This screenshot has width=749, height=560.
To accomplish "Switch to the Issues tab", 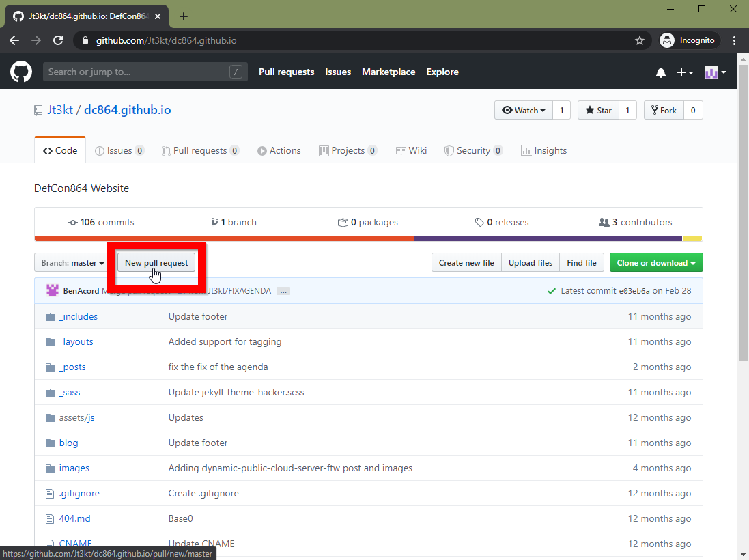I will point(119,150).
